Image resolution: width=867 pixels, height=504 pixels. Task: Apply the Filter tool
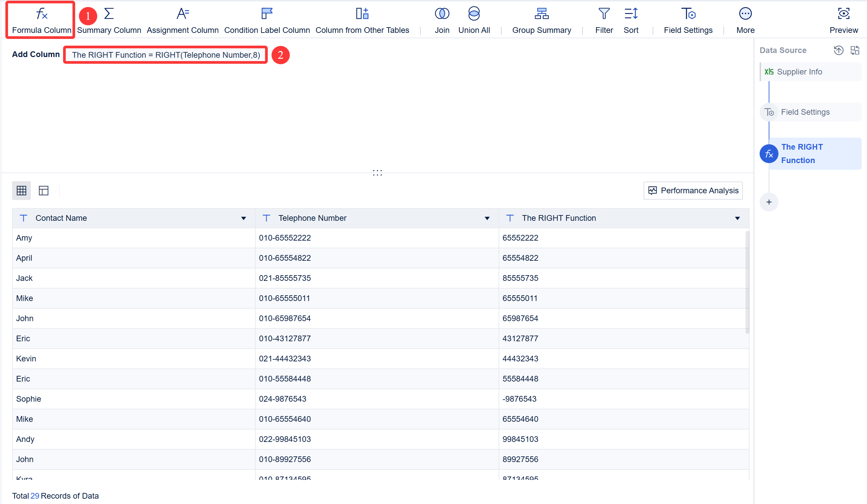coord(604,19)
